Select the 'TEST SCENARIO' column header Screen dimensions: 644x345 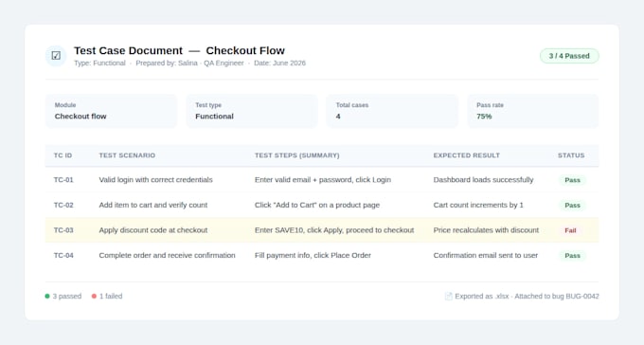(127, 155)
